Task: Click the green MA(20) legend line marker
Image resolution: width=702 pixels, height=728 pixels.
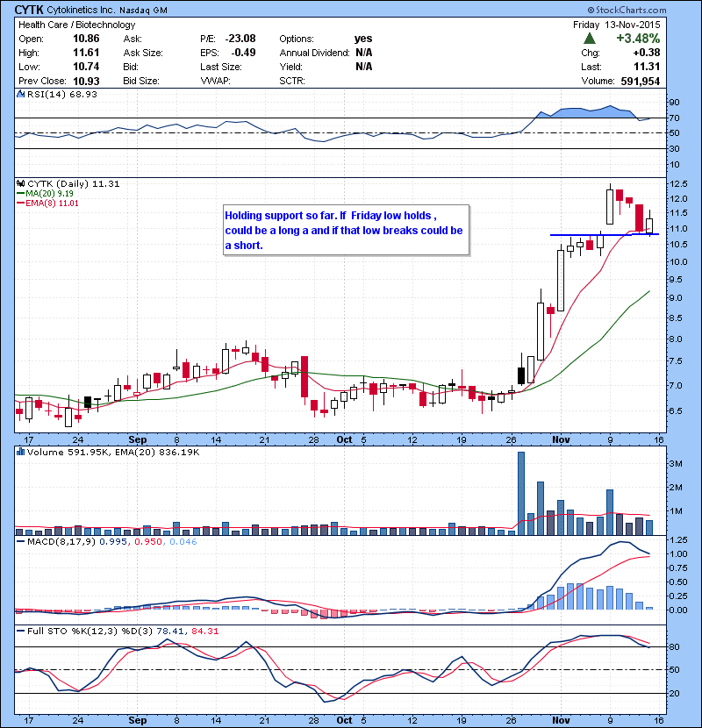Action: 20,194
